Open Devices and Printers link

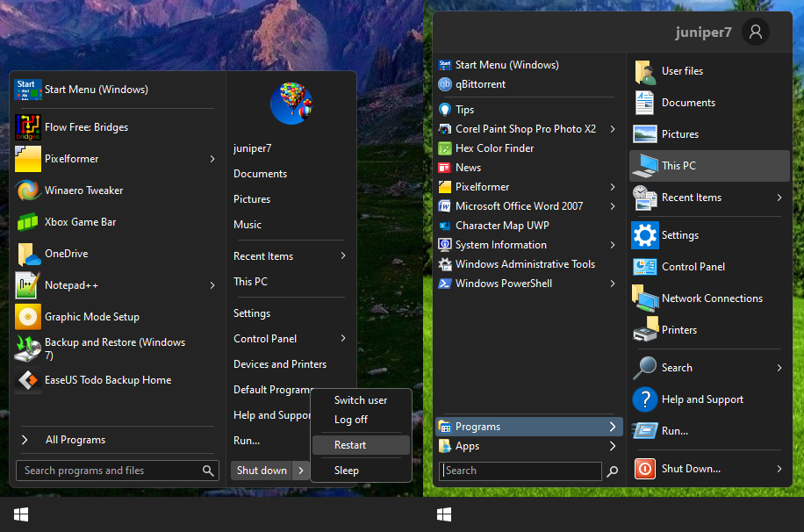[x=280, y=364]
